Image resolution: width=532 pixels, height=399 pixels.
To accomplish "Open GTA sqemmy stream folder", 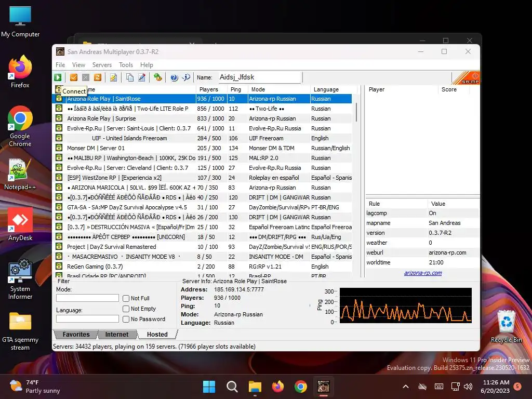I will click(x=20, y=331).
